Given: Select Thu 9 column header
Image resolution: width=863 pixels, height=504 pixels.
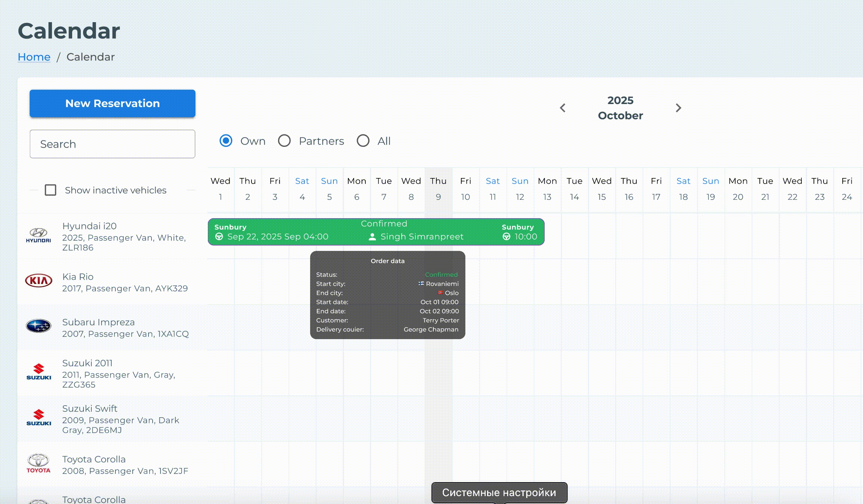Looking at the screenshot, I should (438, 189).
